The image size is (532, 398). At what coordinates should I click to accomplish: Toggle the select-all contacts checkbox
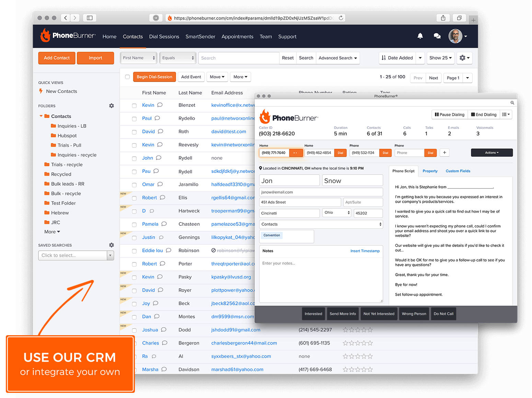pos(127,77)
